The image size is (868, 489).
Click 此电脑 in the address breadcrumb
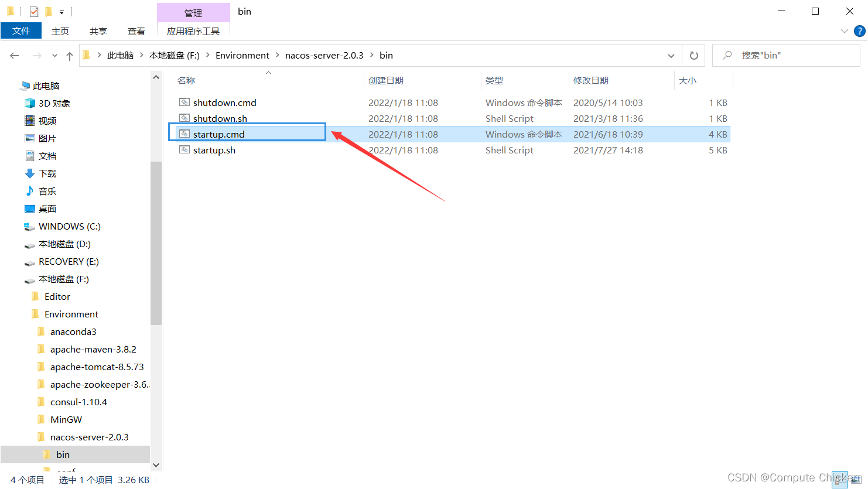pos(121,56)
